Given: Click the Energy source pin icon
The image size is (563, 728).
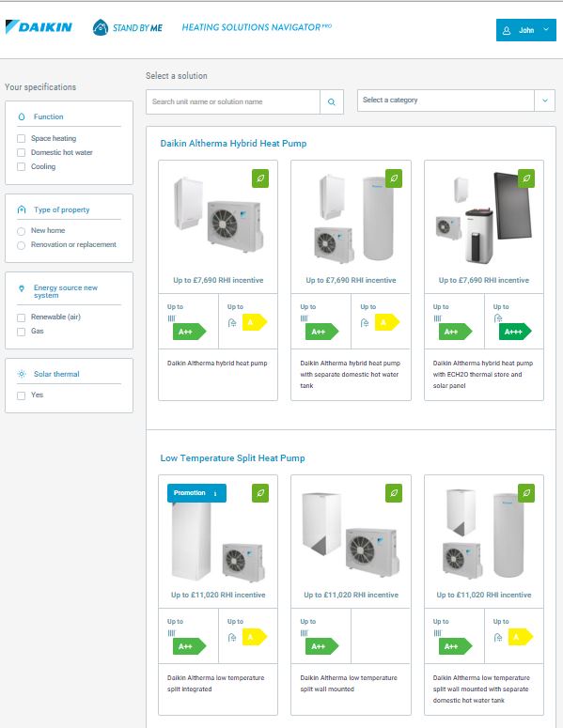Looking at the screenshot, I should (22, 288).
